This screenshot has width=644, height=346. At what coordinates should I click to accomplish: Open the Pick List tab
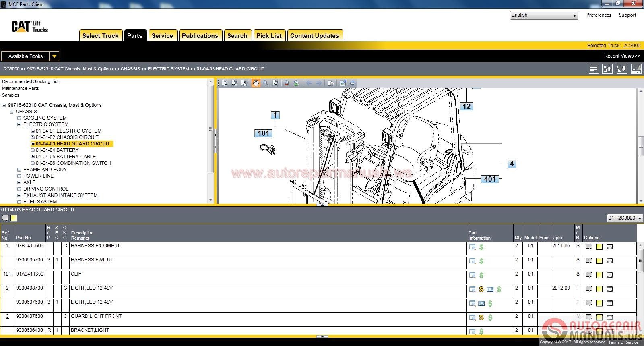(269, 36)
